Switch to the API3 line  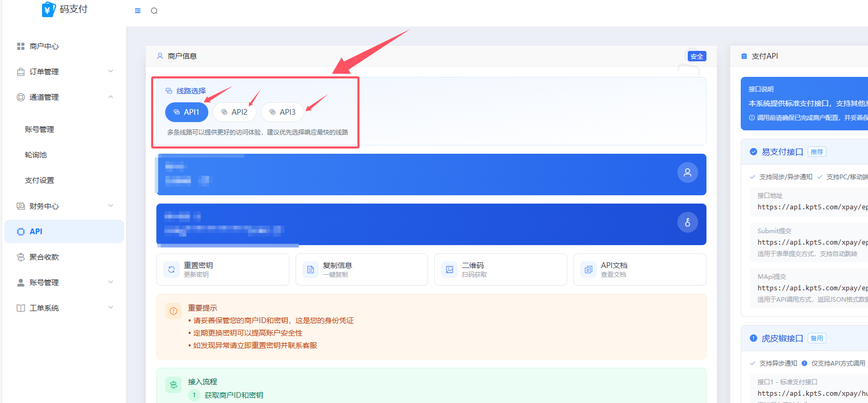(x=282, y=112)
